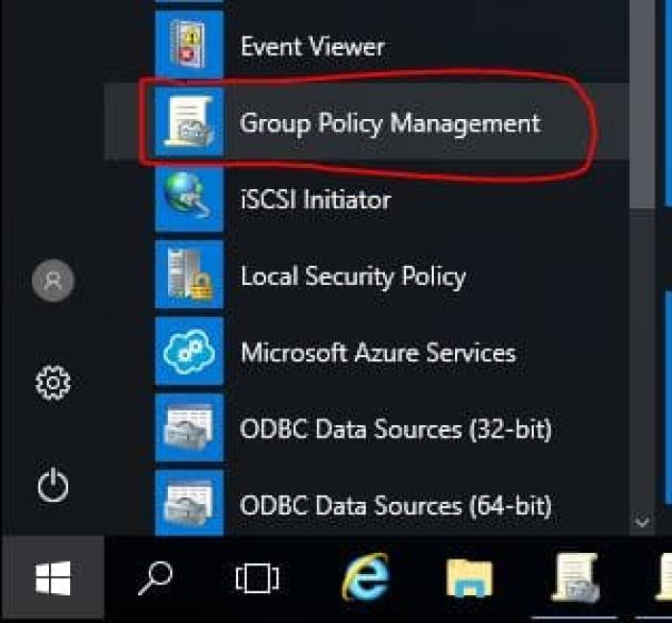Click the Windows Start button
Image resolution: width=672 pixels, height=623 pixels.
coord(53,578)
